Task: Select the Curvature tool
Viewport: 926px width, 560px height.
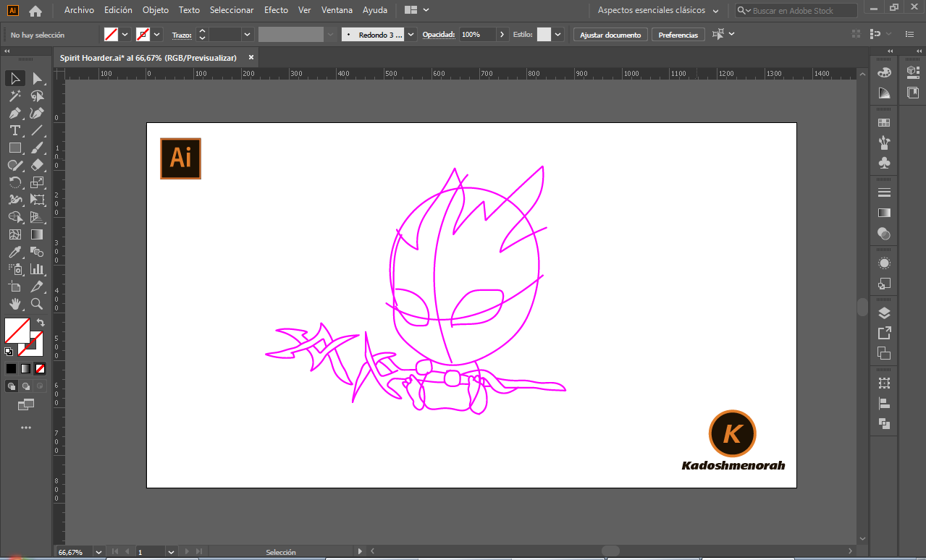Action: (38, 113)
